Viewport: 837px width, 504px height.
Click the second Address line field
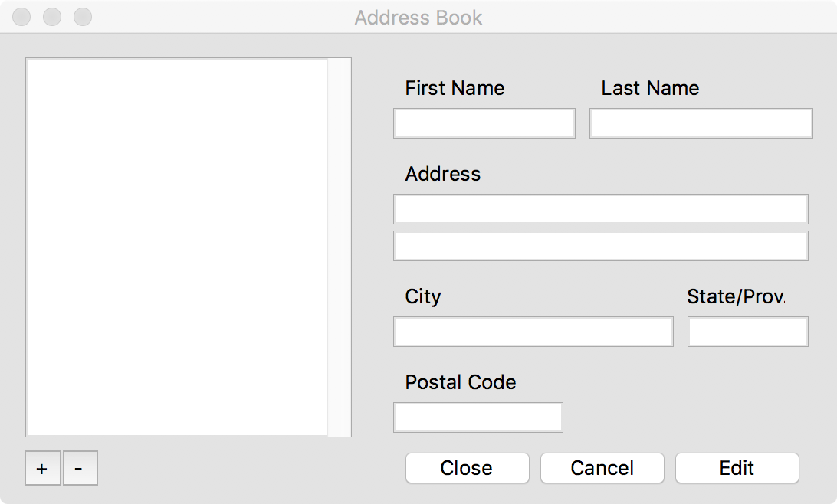tap(600, 246)
